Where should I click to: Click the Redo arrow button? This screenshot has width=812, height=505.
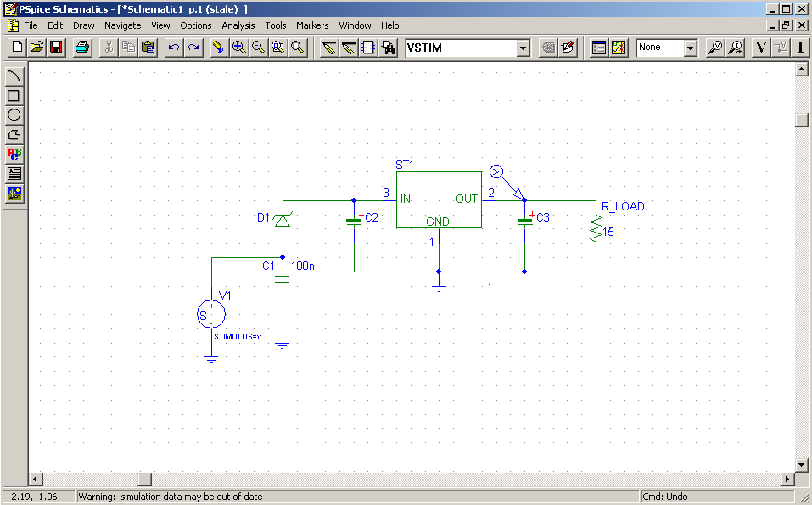(x=193, y=48)
